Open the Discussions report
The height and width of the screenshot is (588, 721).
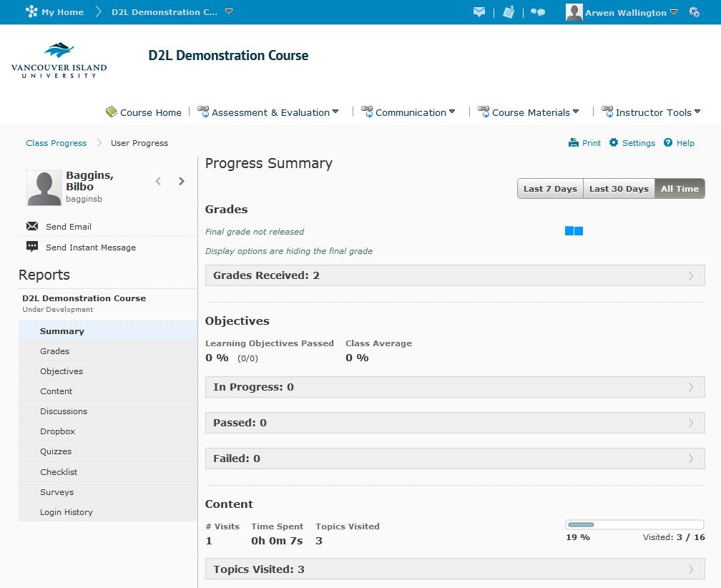point(108,411)
